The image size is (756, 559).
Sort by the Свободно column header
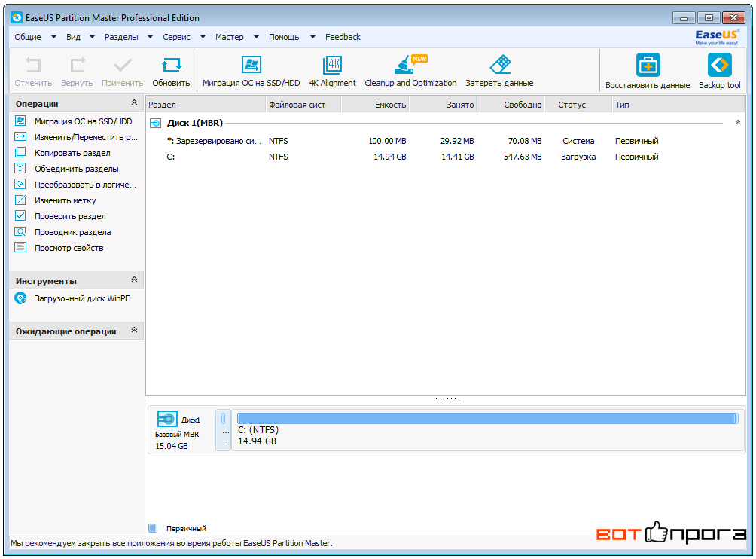(x=511, y=105)
